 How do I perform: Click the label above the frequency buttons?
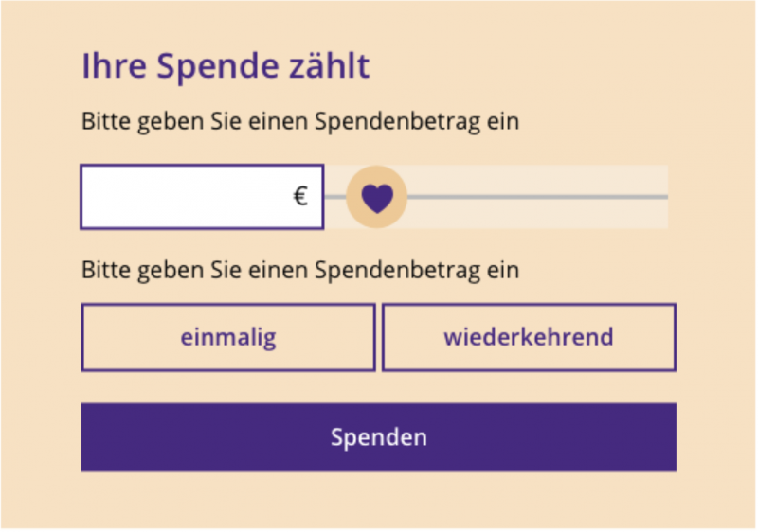tap(300, 271)
